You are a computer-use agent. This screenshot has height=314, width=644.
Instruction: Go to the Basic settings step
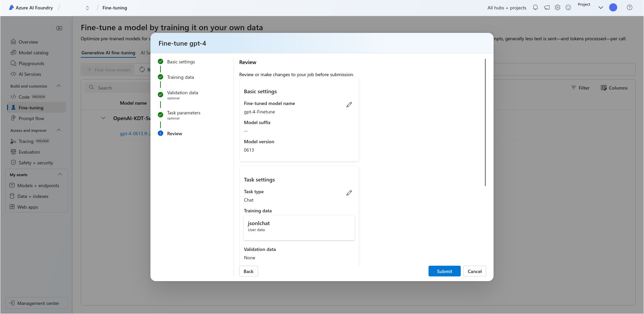(x=181, y=62)
